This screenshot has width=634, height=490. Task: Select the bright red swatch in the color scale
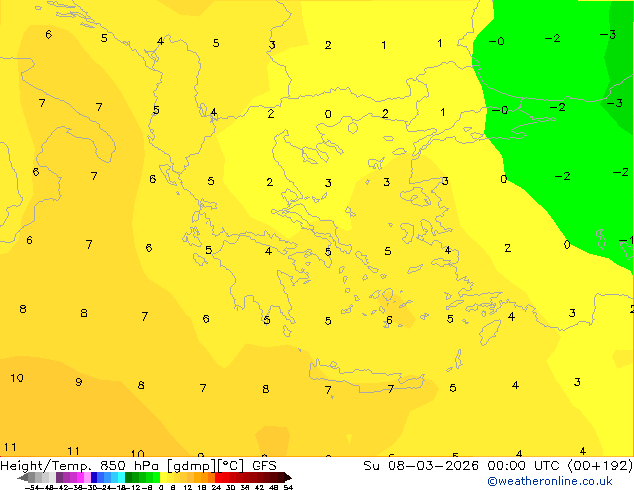coord(218,477)
